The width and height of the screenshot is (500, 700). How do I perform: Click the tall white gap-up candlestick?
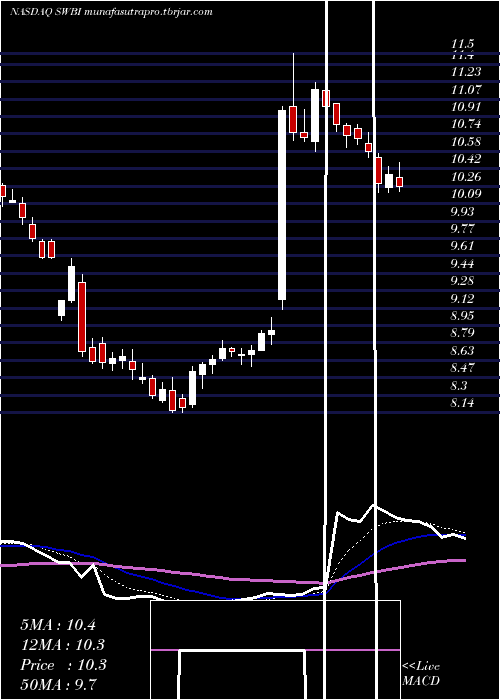[282, 205]
